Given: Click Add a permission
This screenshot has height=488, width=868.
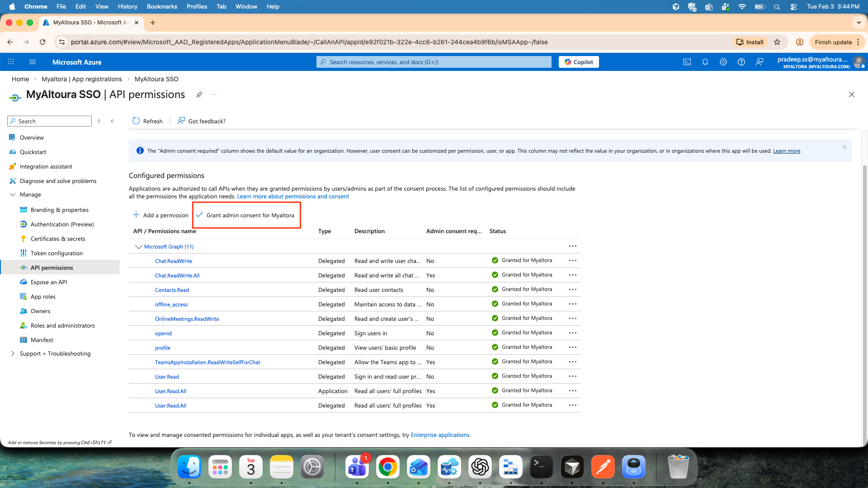Looking at the screenshot, I should (160, 215).
